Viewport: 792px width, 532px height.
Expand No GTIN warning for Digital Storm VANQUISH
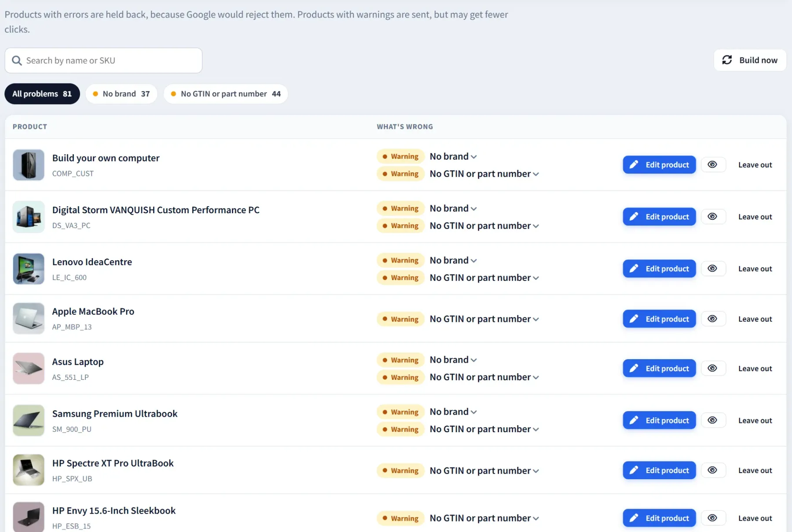pyautogui.click(x=484, y=226)
